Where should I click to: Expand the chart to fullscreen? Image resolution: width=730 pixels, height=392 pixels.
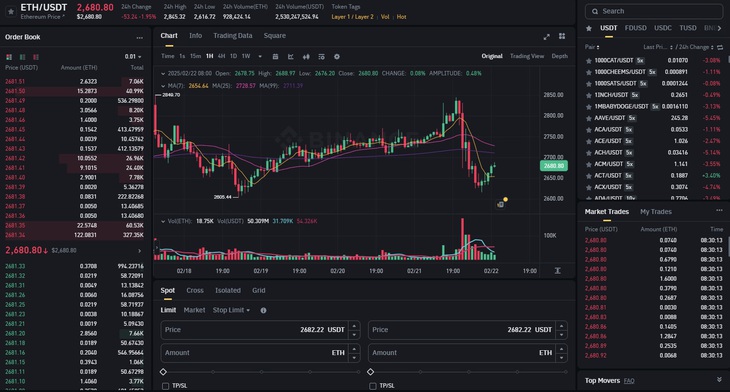pyautogui.click(x=547, y=36)
